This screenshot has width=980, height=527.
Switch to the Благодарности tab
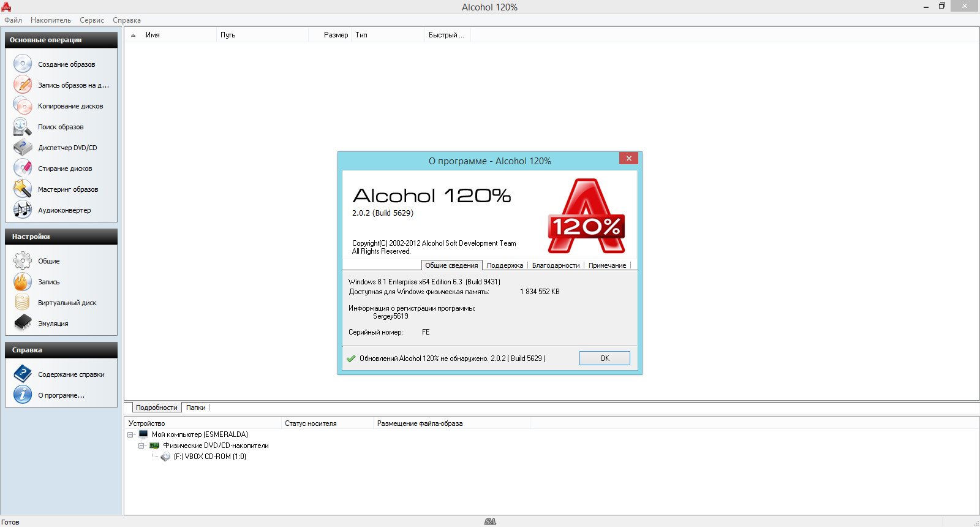(556, 265)
